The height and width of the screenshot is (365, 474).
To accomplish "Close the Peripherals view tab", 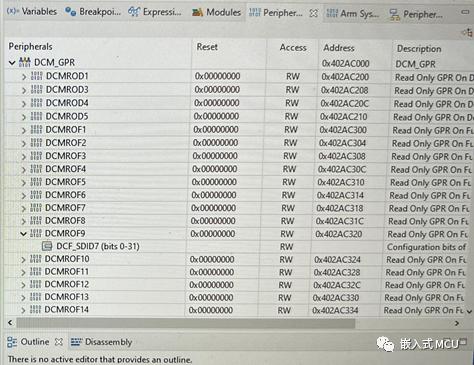I will (x=313, y=13).
